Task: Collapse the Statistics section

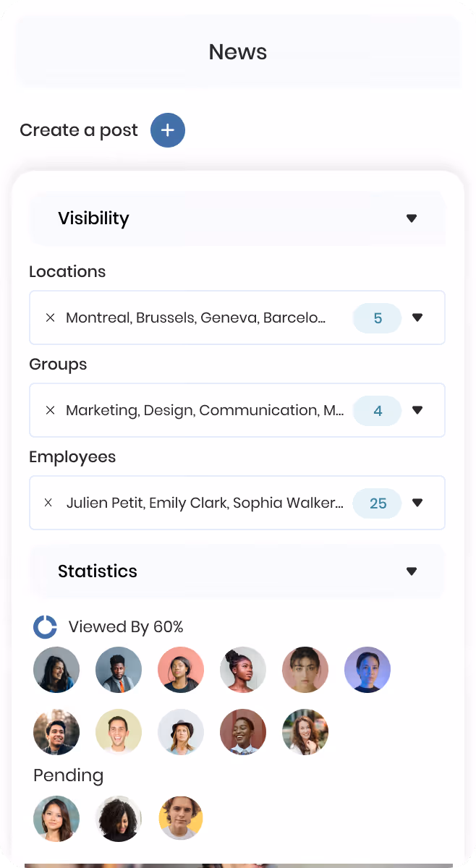Action: pyautogui.click(x=412, y=571)
